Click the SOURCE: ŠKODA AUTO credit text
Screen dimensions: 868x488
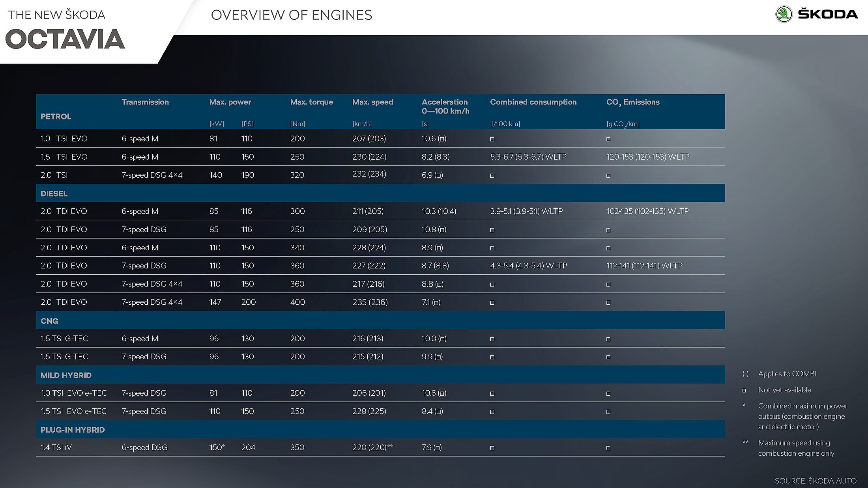pos(815,481)
